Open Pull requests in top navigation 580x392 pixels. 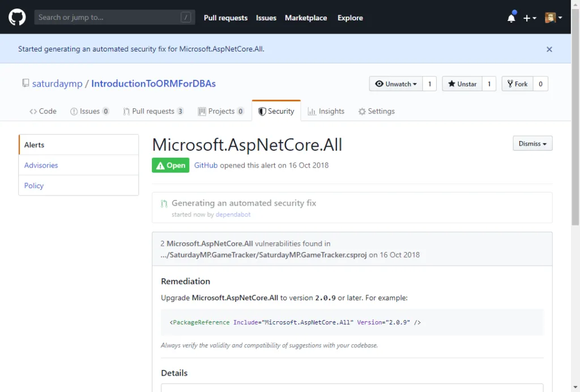click(x=225, y=18)
